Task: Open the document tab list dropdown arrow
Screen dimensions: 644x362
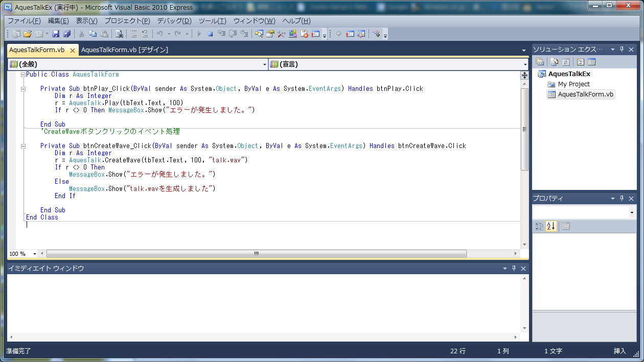Action: (523, 50)
